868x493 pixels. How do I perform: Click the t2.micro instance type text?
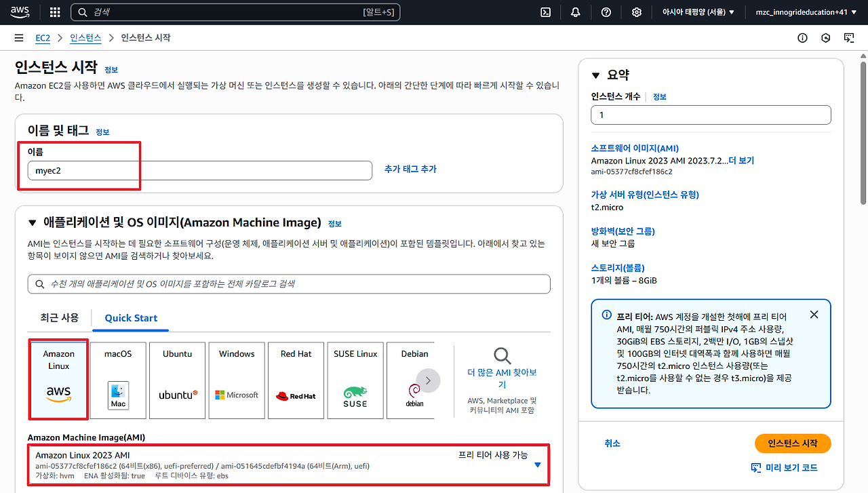[x=607, y=208]
